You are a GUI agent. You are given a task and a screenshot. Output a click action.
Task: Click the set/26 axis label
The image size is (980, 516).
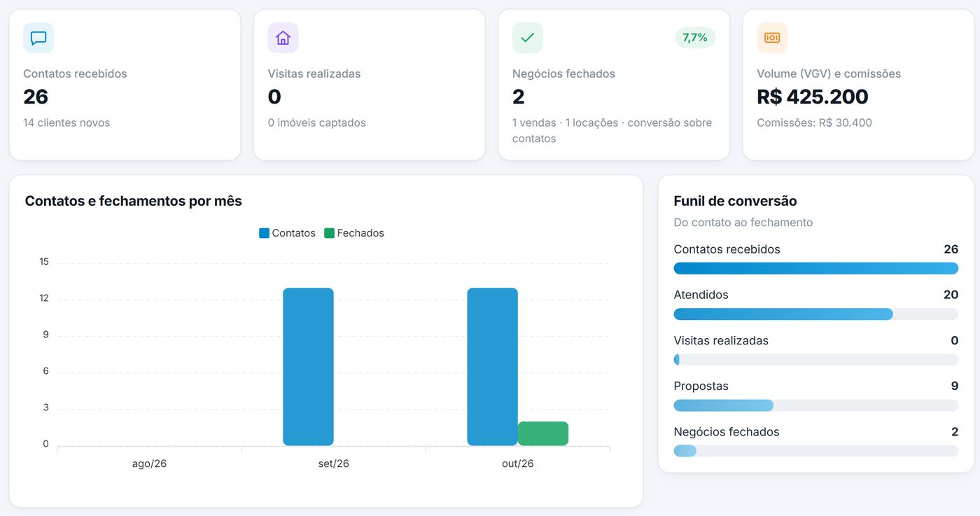click(x=334, y=463)
